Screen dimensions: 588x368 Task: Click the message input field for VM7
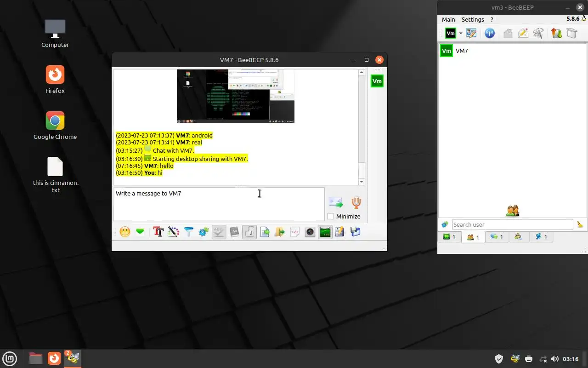click(x=219, y=204)
